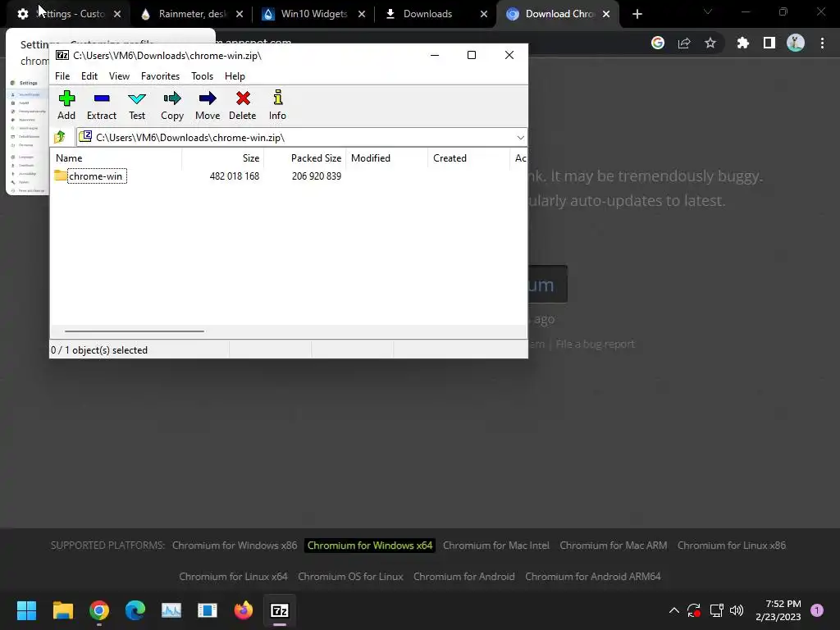Click Chromium for Mac Intel link
This screenshot has height=630, width=840.
tap(496, 546)
